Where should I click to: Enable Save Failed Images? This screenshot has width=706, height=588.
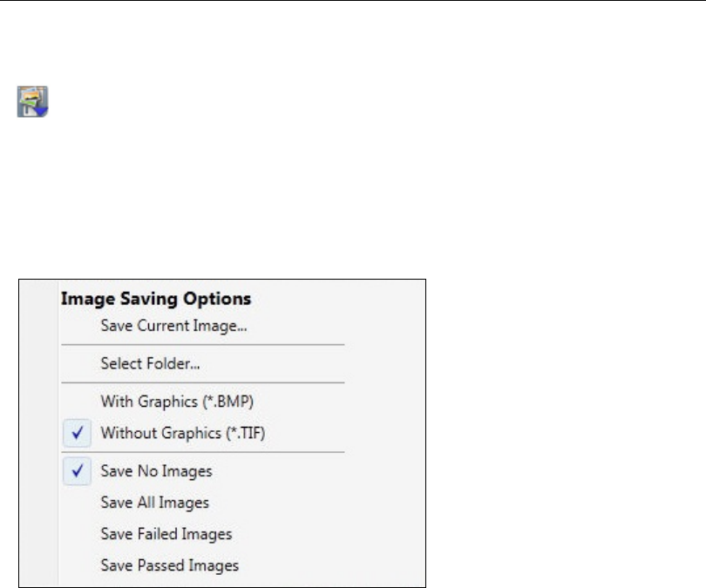(x=166, y=534)
